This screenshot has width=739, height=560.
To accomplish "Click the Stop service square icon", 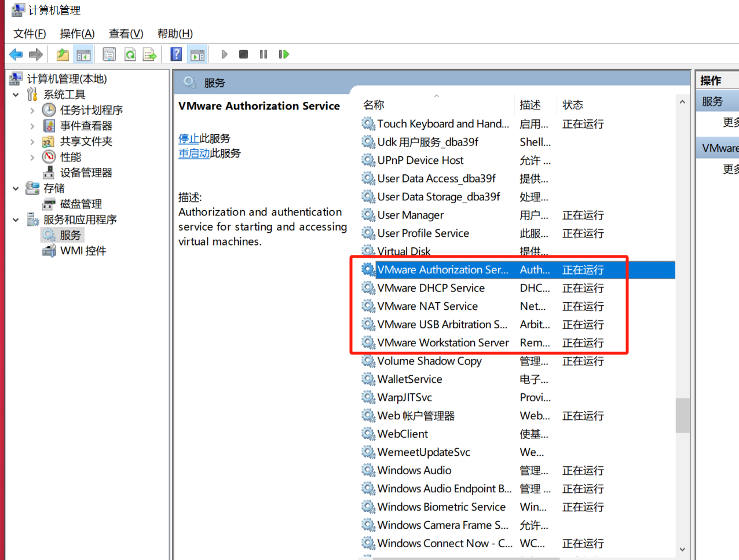I will click(x=244, y=54).
